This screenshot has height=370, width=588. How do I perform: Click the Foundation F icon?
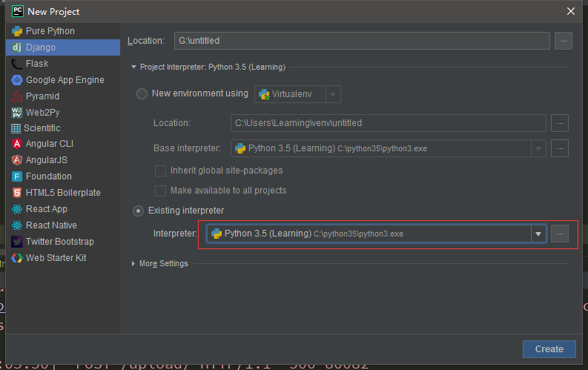(17, 176)
